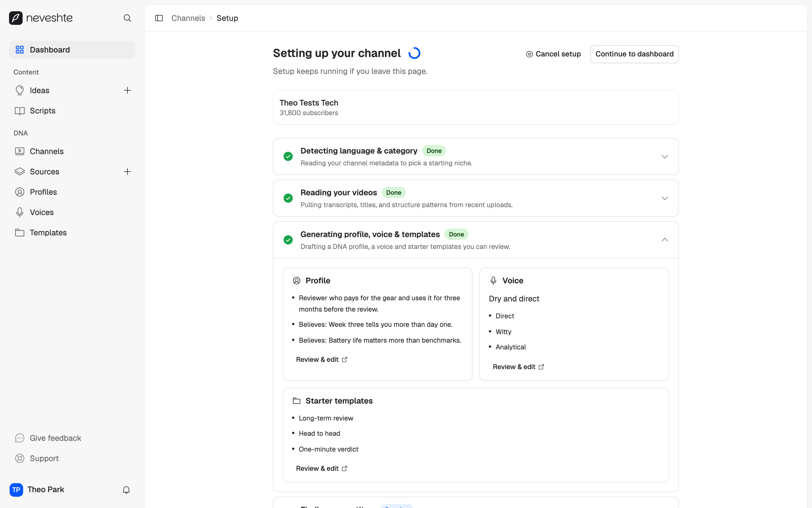Open Templates in the sidebar
Screen dimensions: 812x508
click(x=72, y=233)
